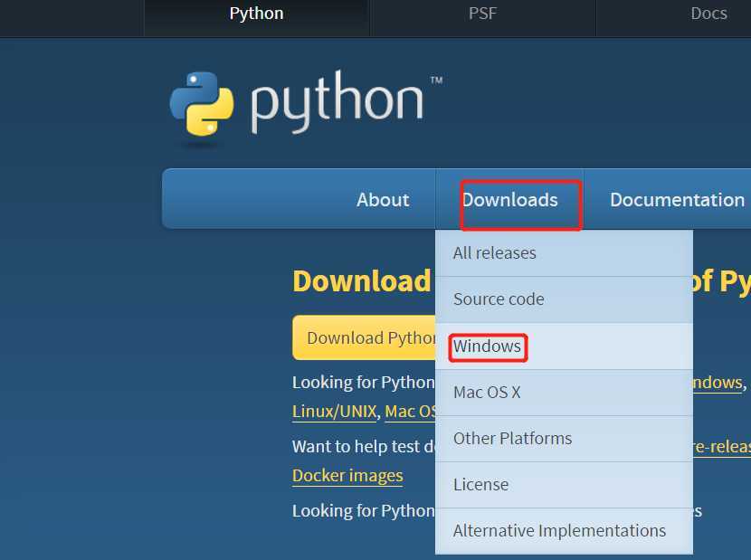
Task: Choose Mac OS X in the dropdown
Action: 564,393
